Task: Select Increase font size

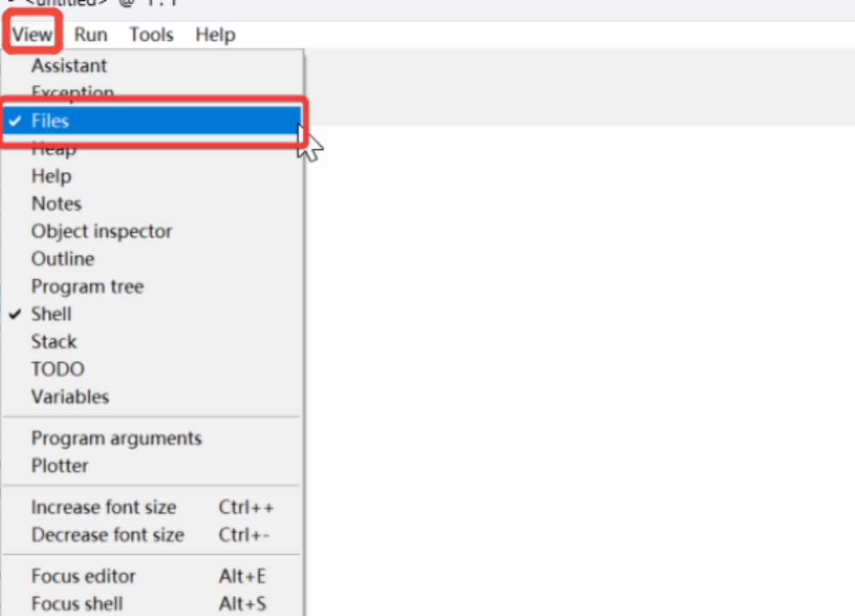Action: pos(104,507)
